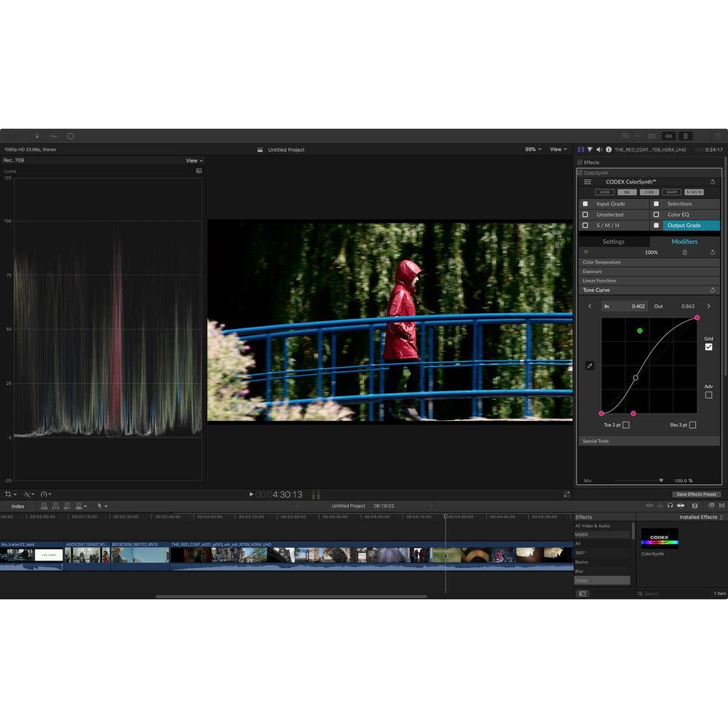This screenshot has width=728, height=728.
Task: Disable the tone curve Grid checkbox
Action: coord(708,347)
